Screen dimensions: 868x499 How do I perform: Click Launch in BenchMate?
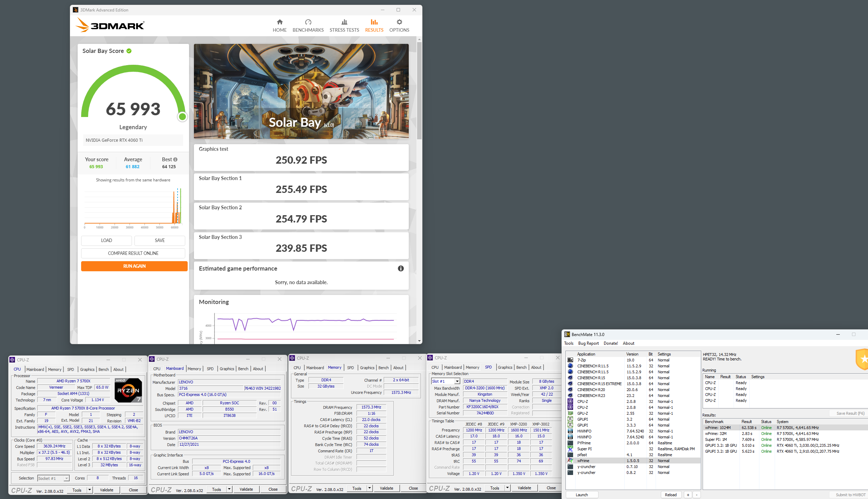(x=582, y=495)
